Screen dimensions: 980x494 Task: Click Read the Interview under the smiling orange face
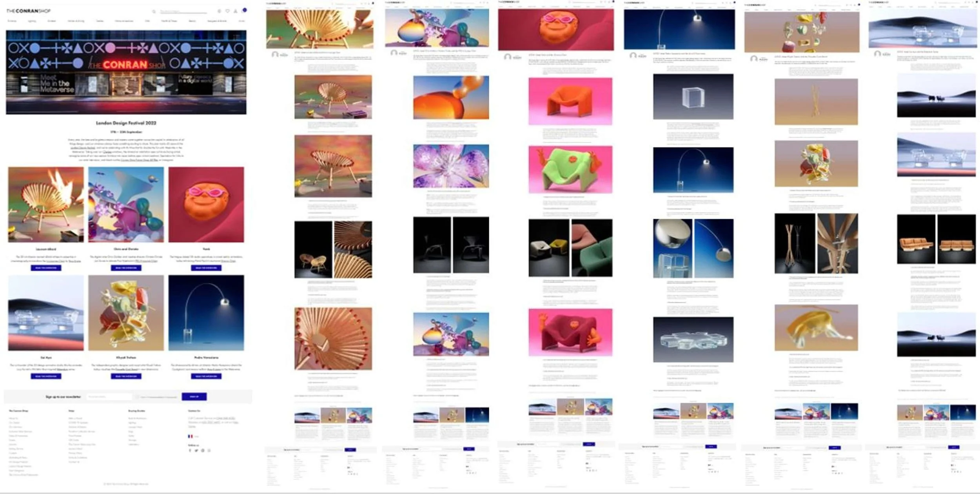click(206, 268)
